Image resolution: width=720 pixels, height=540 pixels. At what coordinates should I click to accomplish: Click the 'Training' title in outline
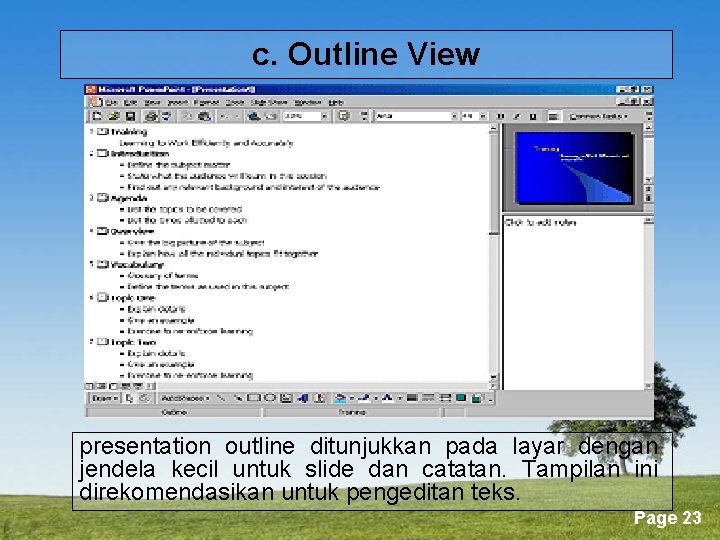[129, 132]
